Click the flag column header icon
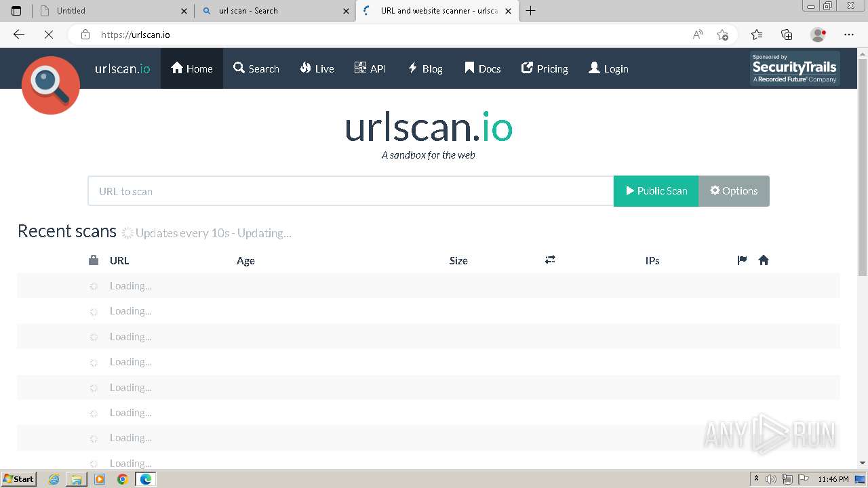 pos(742,260)
